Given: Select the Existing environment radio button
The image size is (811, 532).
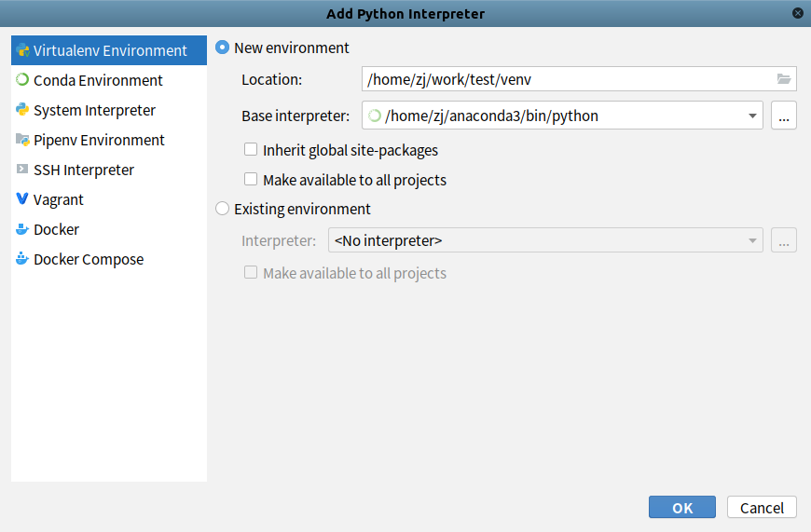Looking at the screenshot, I should [223, 209].
